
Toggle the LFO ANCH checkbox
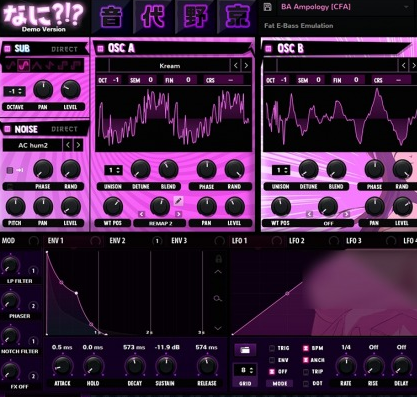point(306,360)
